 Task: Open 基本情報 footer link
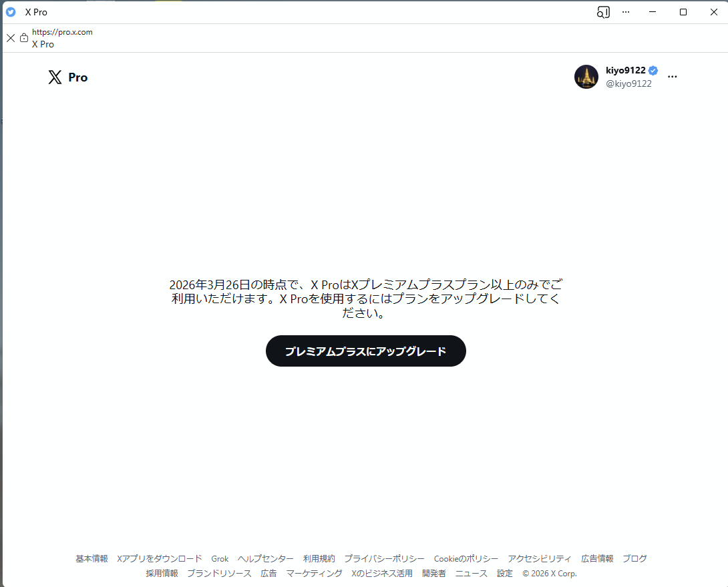click(92, 559)
